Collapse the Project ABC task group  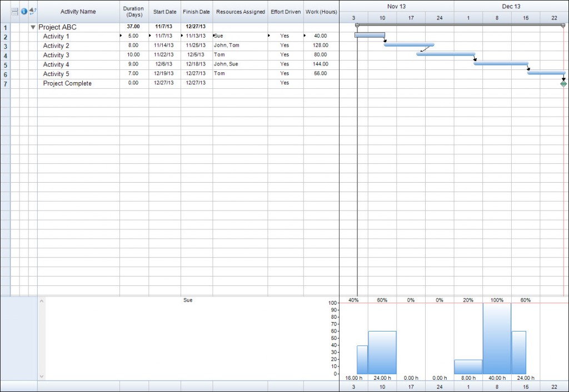click(x=33, y=27)
